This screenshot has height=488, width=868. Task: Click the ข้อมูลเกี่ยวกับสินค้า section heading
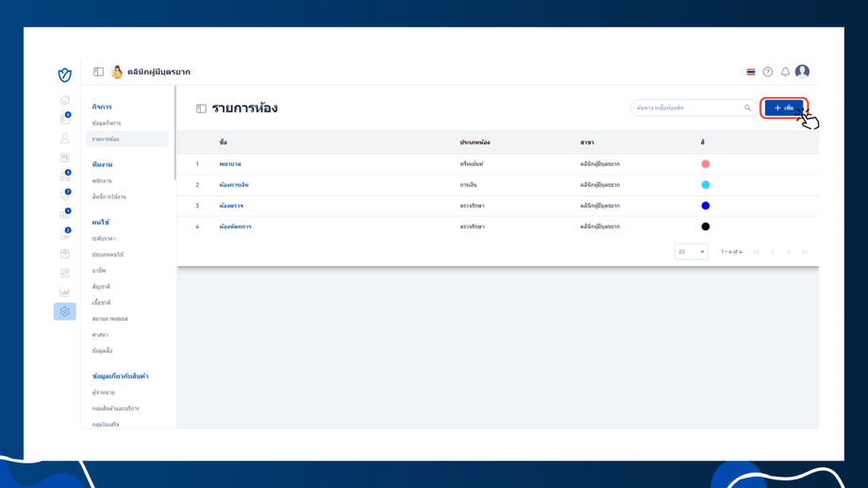point(120,376)
